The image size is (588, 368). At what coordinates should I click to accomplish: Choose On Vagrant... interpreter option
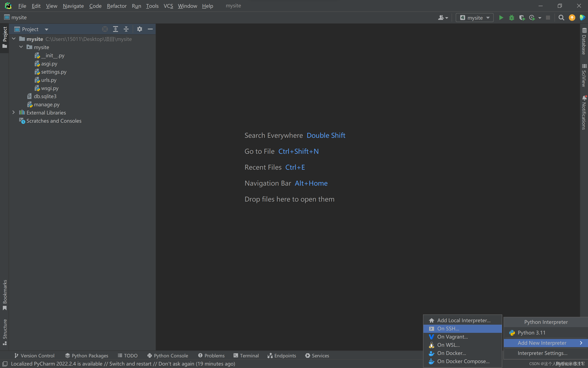pyautogui.click(x=463, y=337)
